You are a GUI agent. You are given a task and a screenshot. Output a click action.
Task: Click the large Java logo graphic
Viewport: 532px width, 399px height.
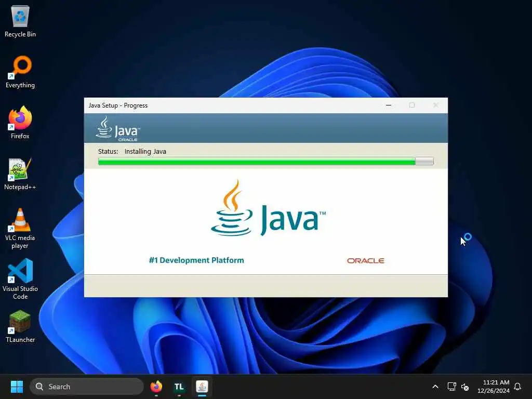click(x=268, y=208)
